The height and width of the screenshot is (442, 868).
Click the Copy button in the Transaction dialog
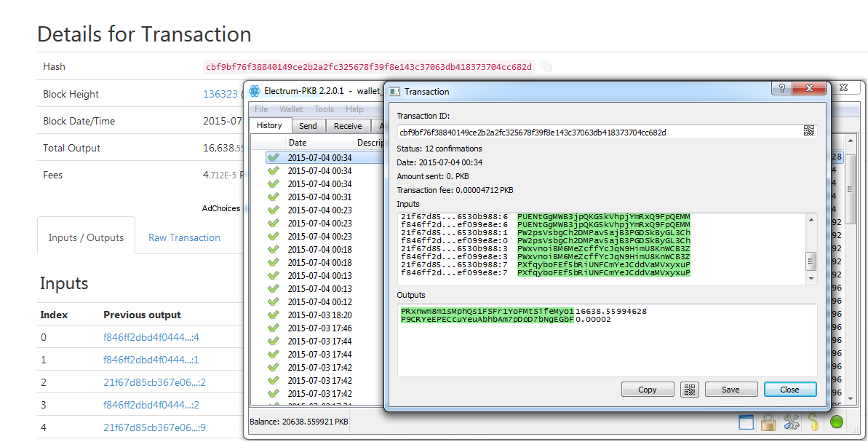(648, 389)
